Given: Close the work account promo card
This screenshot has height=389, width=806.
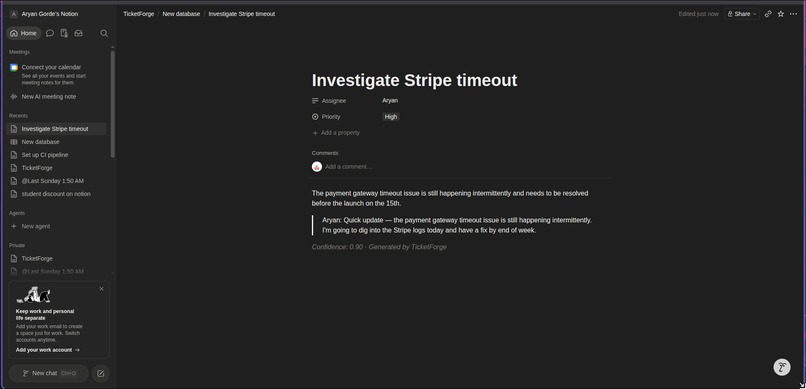Looking at the screenshot, I should (x=101, y=289).
